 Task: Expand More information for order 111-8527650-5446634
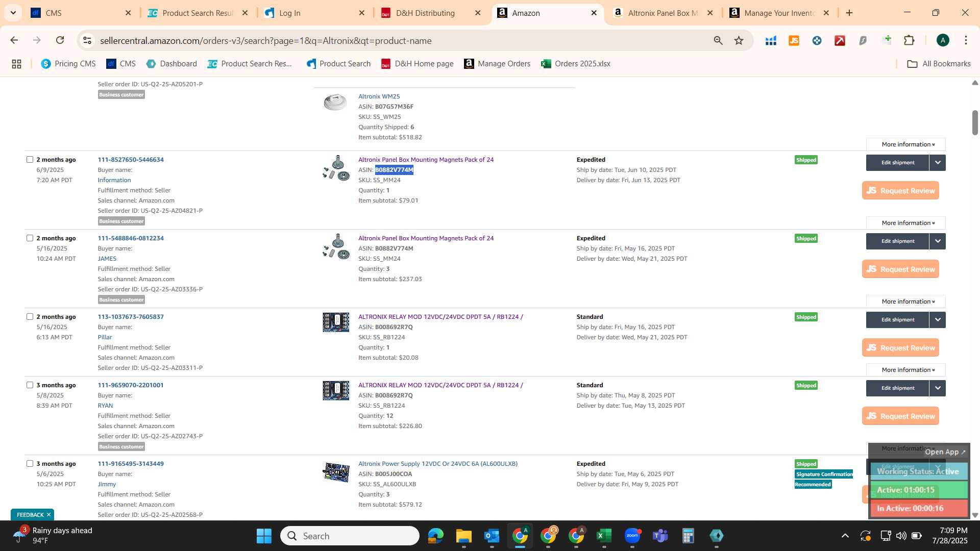(x=906, y=223)
